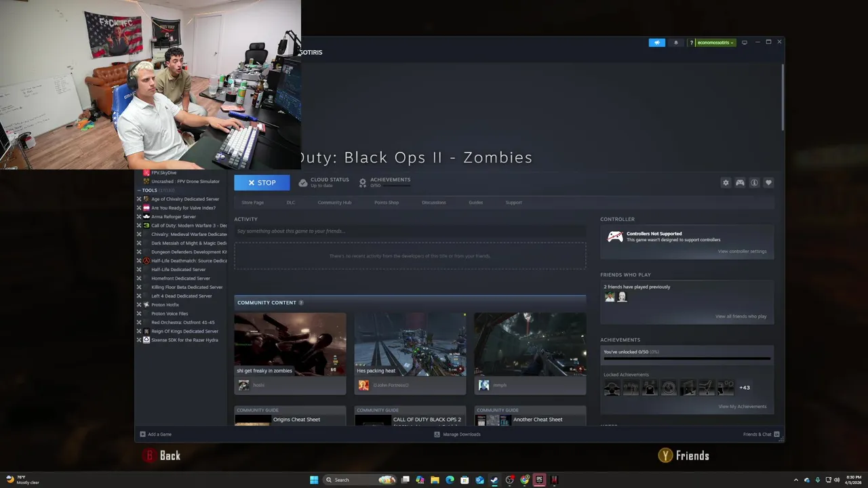Click View controller settings link
Viewport: 868px width, 488px height.
(743, 251)
